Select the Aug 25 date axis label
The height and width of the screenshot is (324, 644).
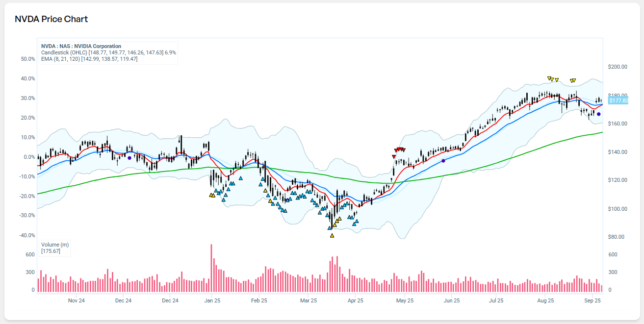pyautogui.click(x=545, y=300)
